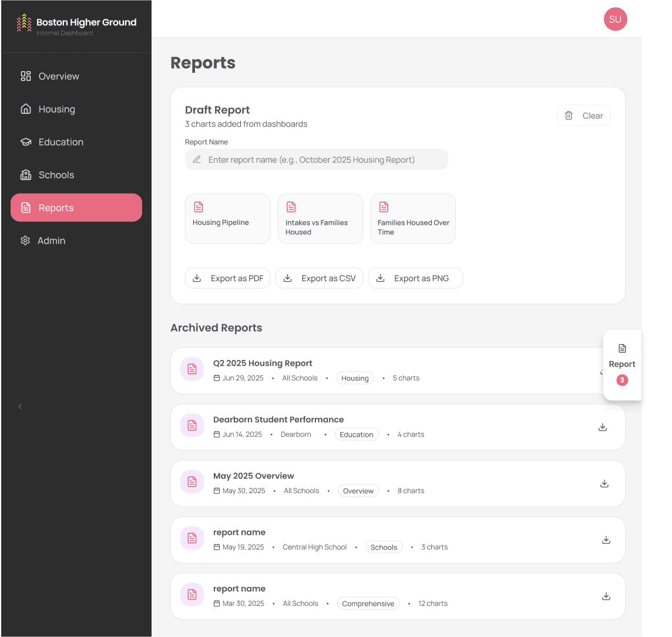
Task: Click the Q2 2025 Housing Report document icon
Action: click(x=192, y=369)
